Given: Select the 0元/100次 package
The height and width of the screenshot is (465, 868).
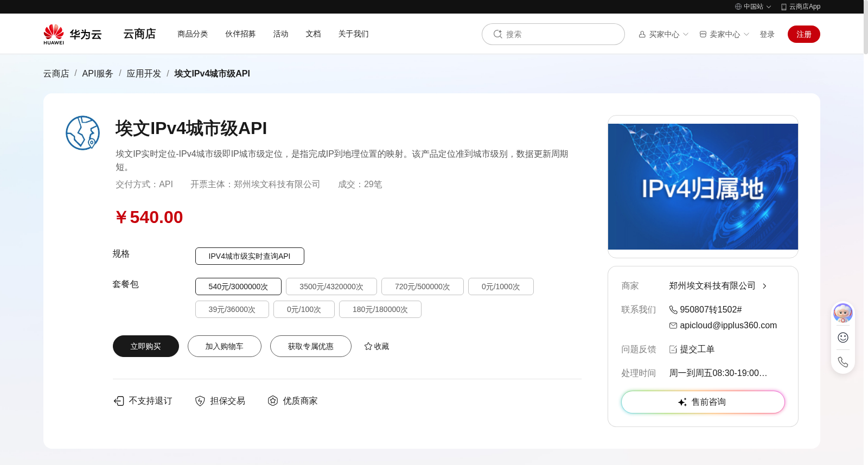Looking at the screenshot, I should click(304, 309).
